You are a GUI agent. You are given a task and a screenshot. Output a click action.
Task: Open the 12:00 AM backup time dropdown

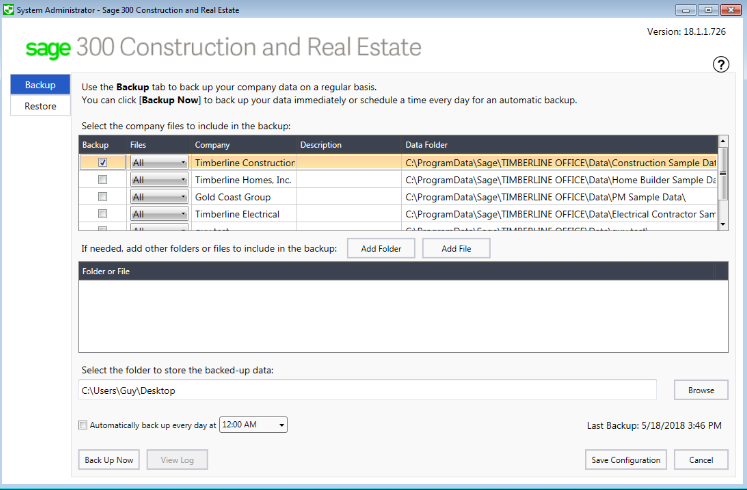click(x=253, y=424)
